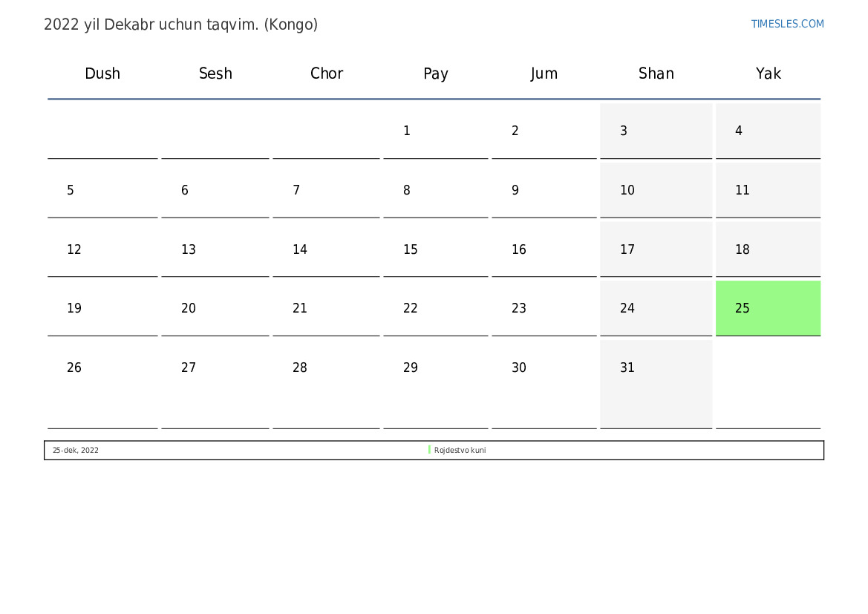
Task: Select December 15 in the calendar
Action: (411, 249)
